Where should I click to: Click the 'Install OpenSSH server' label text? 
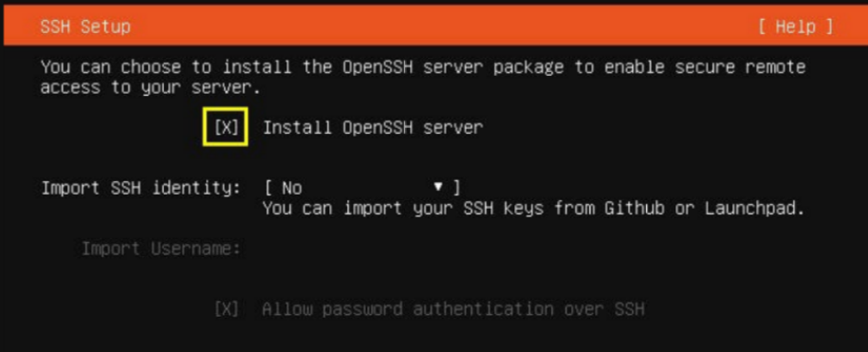click(x=373, y=128)
